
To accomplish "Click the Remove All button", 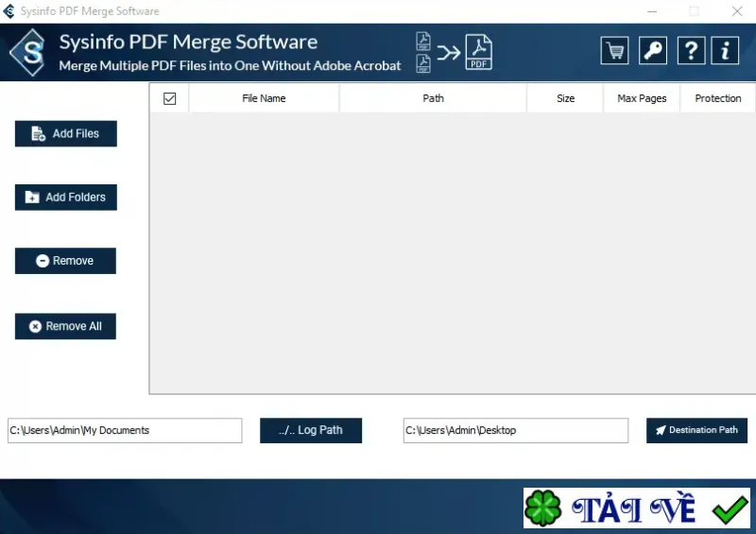I will point(65,327).
